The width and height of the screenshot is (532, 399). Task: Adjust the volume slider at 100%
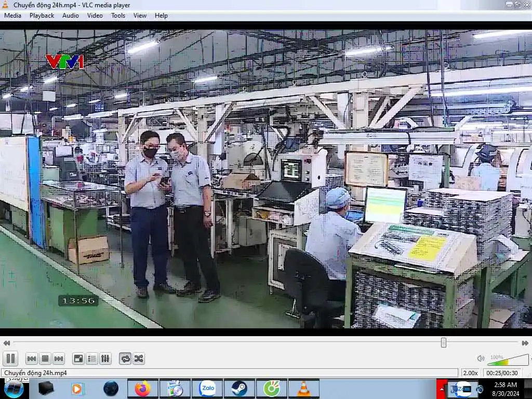point(508,360)
